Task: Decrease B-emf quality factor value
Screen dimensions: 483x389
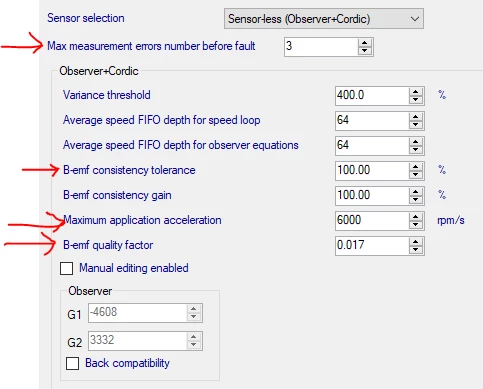Action: tap(416, 250)
